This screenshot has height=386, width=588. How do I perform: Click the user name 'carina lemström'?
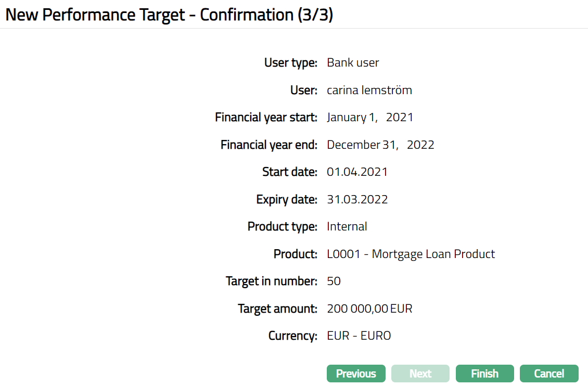click(369, 90)
